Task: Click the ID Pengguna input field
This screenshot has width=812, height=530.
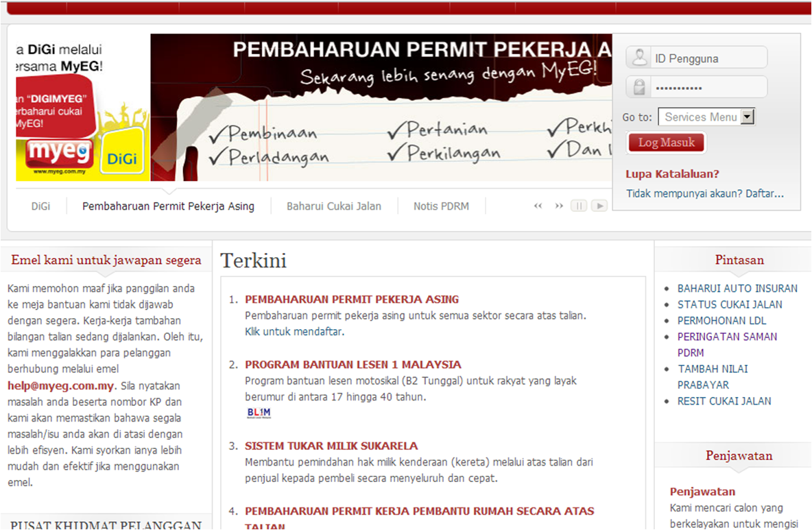Action: click(x=697, y=58)
